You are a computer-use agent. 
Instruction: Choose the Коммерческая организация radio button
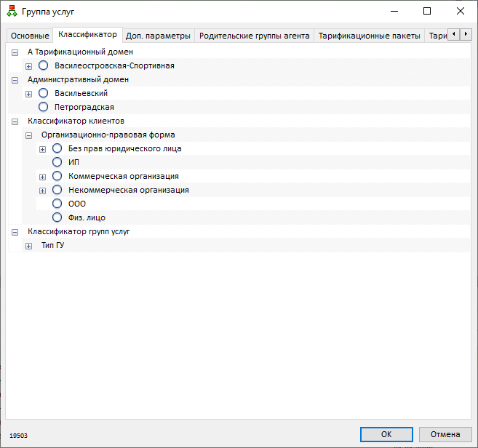point(57,176)
